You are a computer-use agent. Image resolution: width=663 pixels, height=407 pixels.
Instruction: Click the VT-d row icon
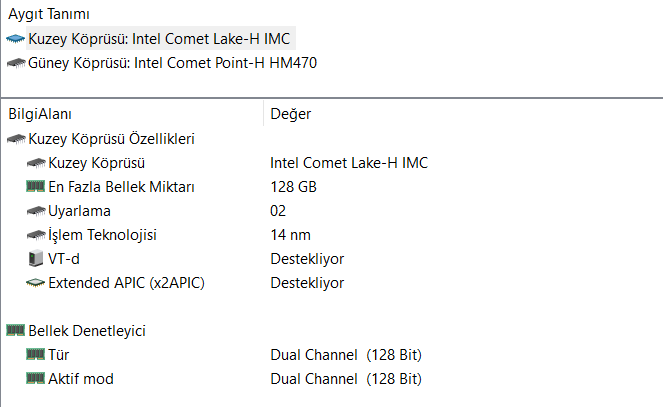point(36,259)
